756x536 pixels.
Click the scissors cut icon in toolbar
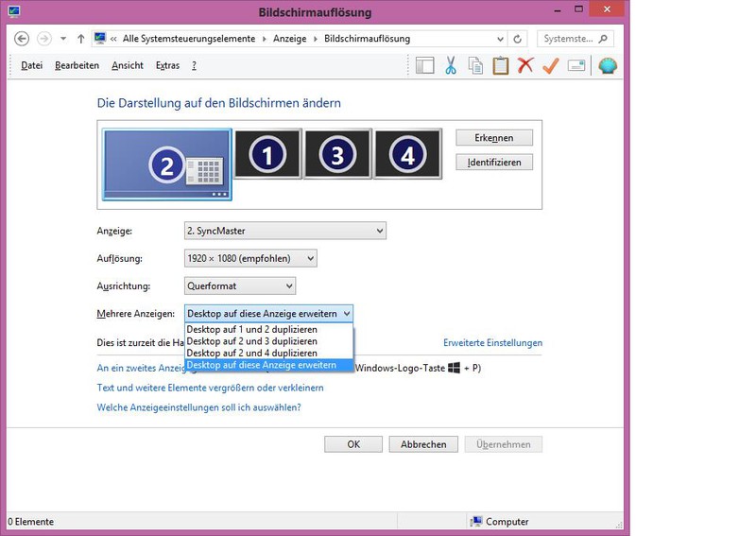[451, 65]
